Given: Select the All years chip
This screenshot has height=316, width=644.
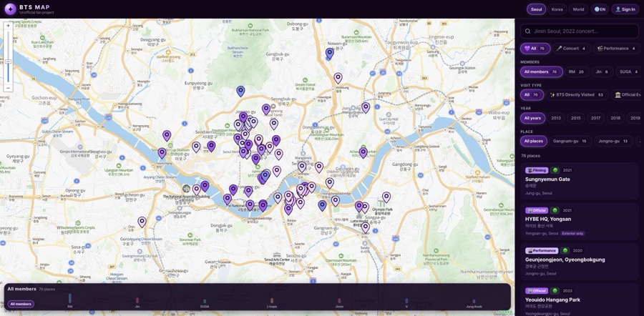Looking at the screenshot, I should tap(532, 118).
